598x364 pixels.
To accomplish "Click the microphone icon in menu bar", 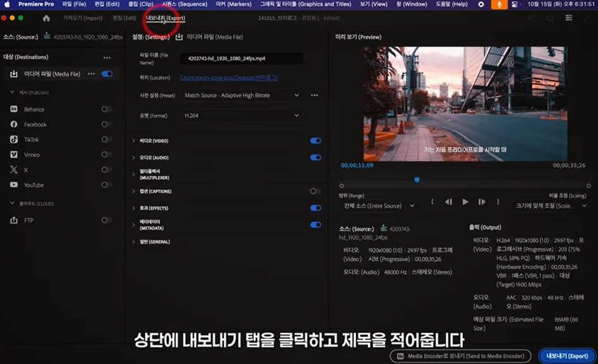I will coord(499,4).
